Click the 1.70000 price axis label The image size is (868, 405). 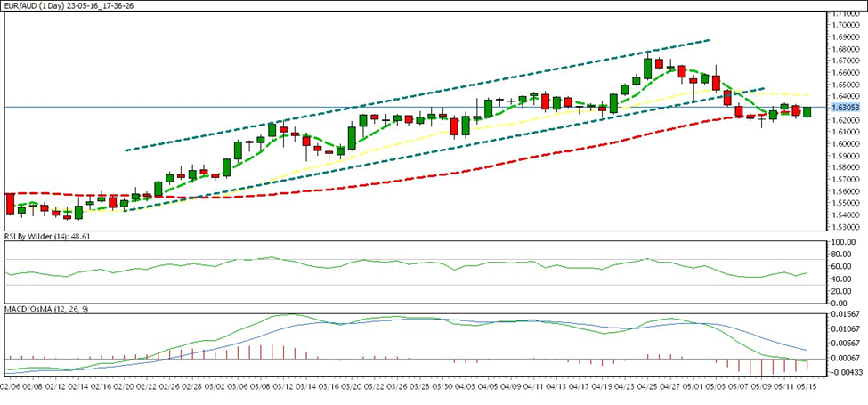click(x=846, y=26)
